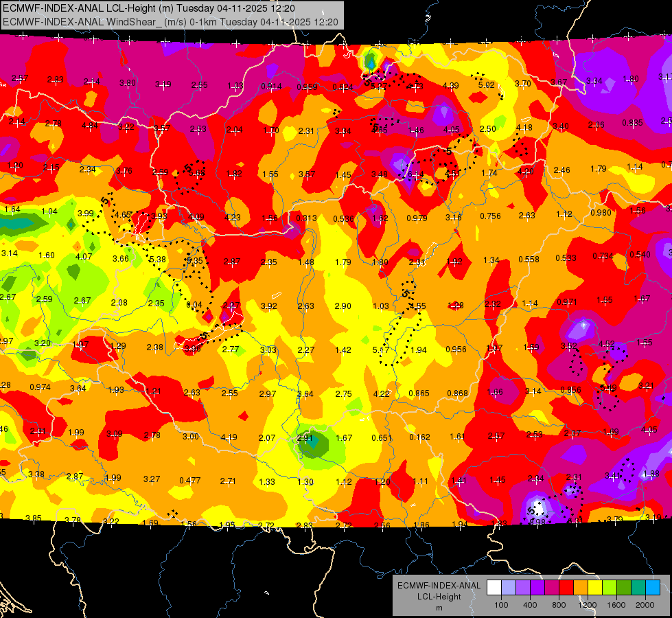Image resolution: width=672 pixels, height=618 pixels.
Task: Click the wind shear value 4.07
Action: point(84,256)
